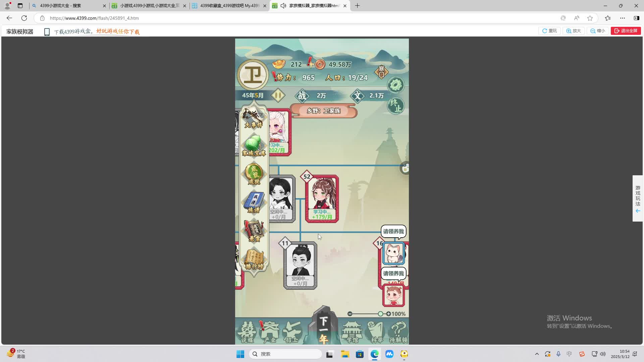Click the 终止 round button
Viewport: 644px width, 362px height.
pyautogui.click(x=396, y=106)
